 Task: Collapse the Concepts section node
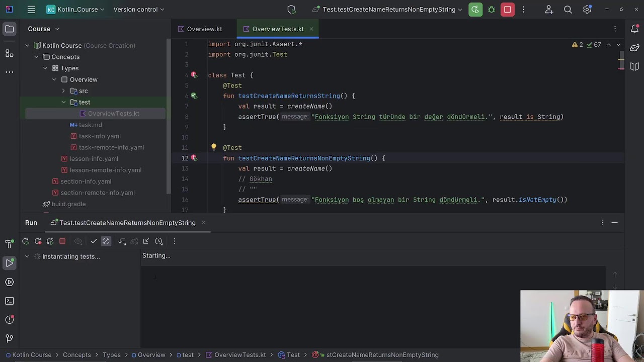pyautogui.click(x=36, y=57)
